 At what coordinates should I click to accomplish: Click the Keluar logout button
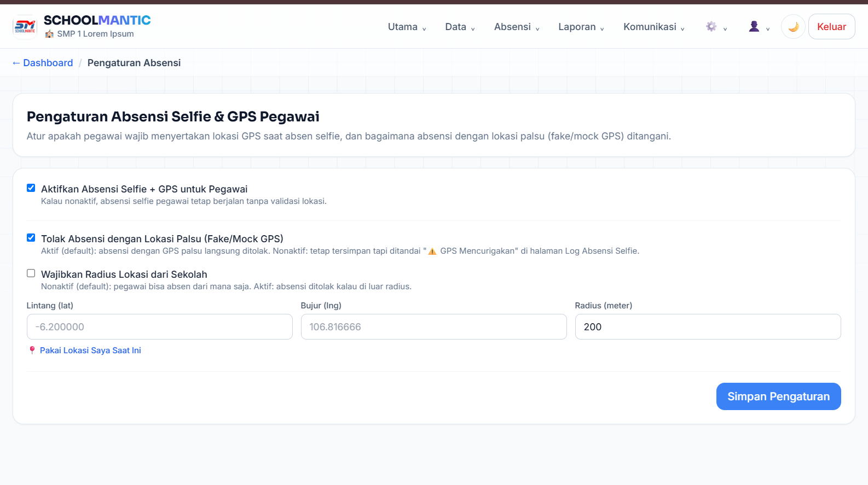click(831, 27)
